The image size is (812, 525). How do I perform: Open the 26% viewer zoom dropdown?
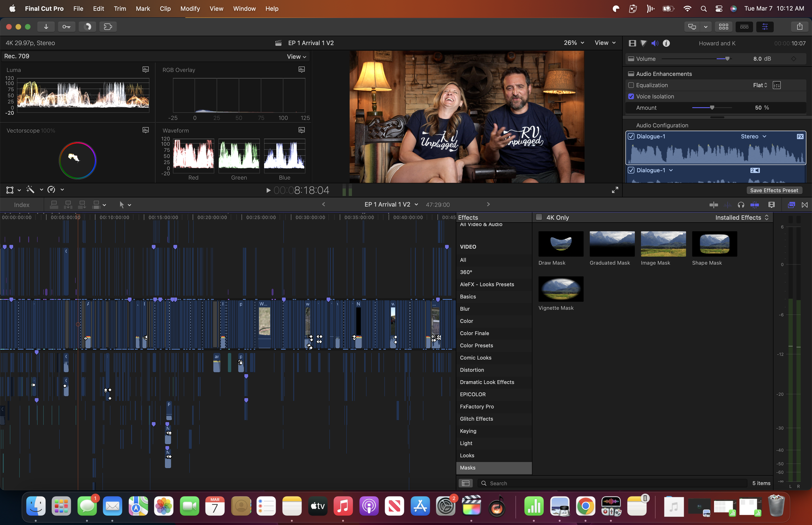coord(574,43)
